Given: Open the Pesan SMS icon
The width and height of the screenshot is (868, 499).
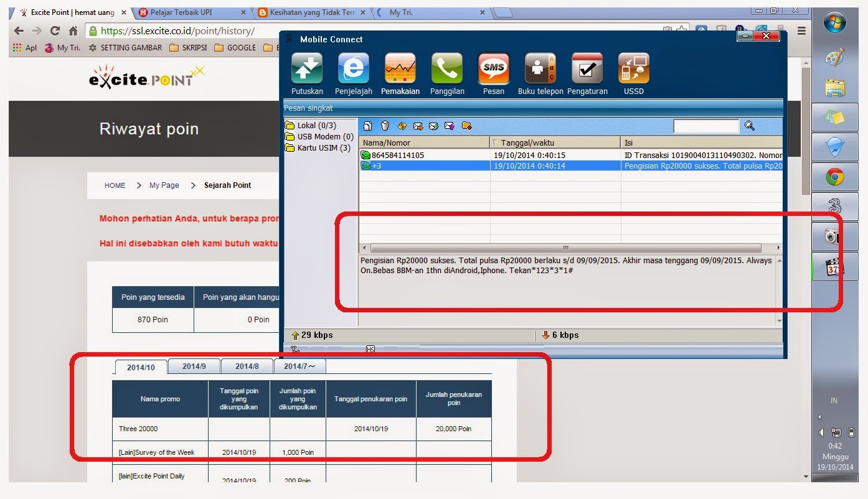Looking at the screenshot, I should pyautogui.click(x=494, y=68).
